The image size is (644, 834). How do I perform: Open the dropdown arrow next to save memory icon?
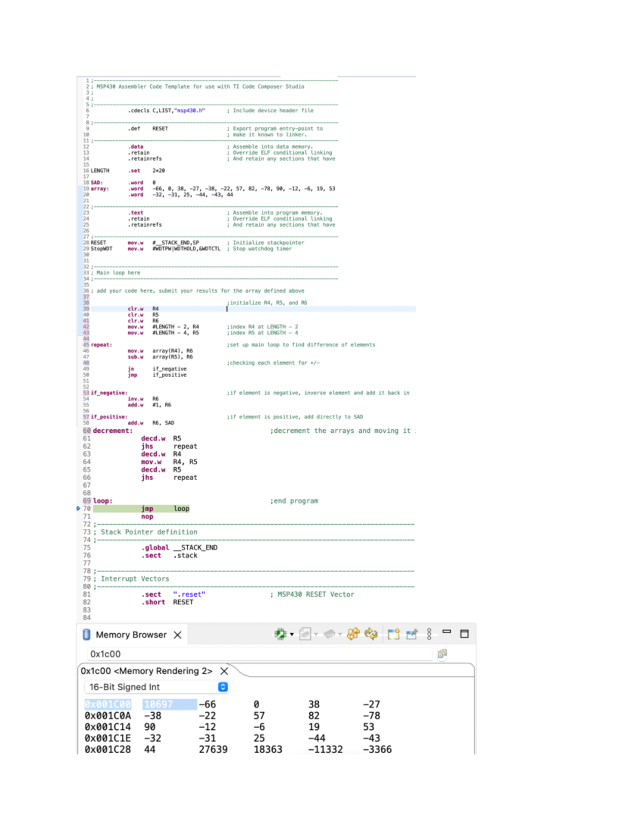(x=316, y=635)
